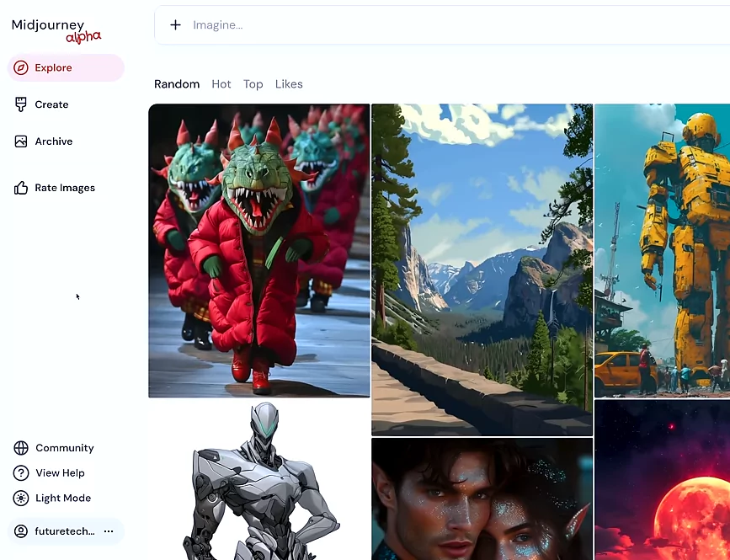Open View Help

60,473
